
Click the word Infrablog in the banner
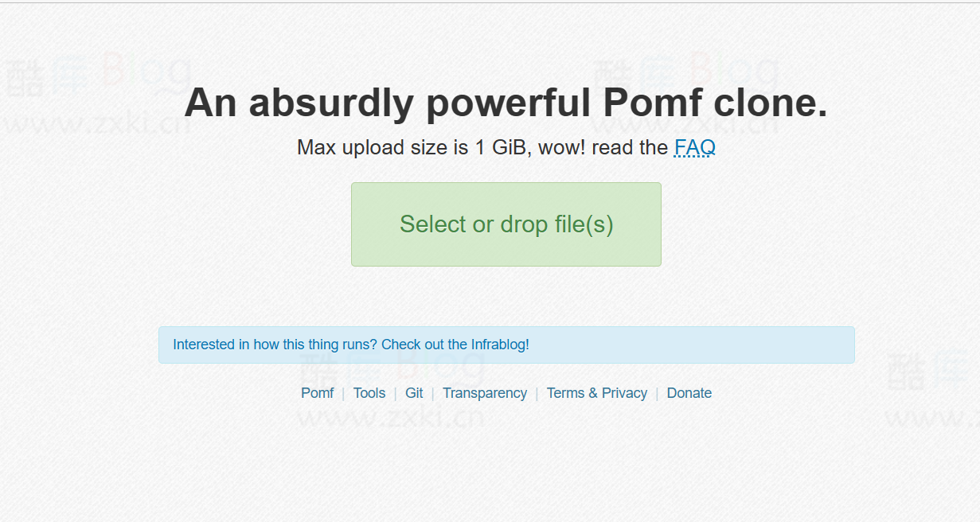499,345
